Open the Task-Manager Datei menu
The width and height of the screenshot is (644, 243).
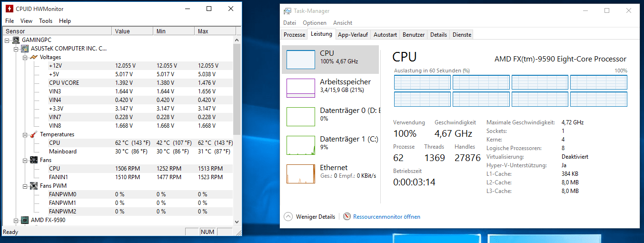pyautogui.click(x=289, y=23)
